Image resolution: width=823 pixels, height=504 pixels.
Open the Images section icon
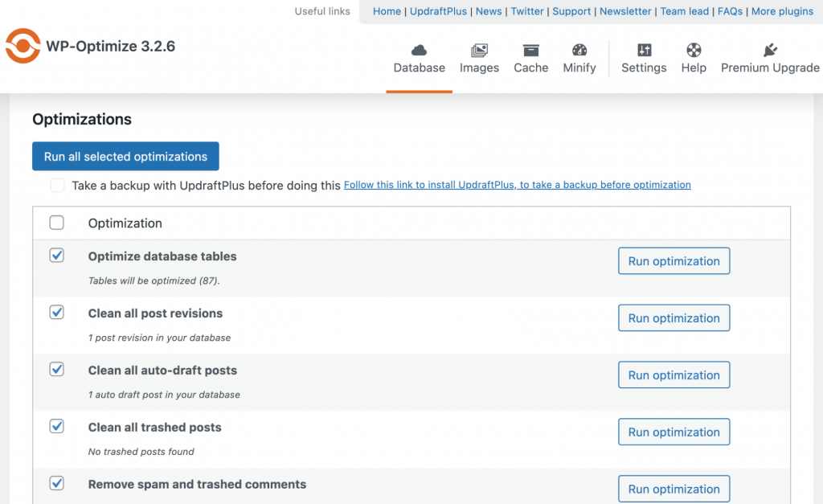tap(479, 51)
